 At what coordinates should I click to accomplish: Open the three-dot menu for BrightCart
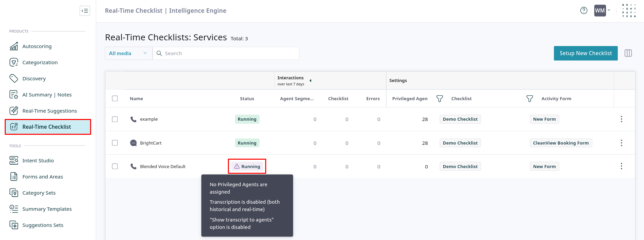[621, 143]
